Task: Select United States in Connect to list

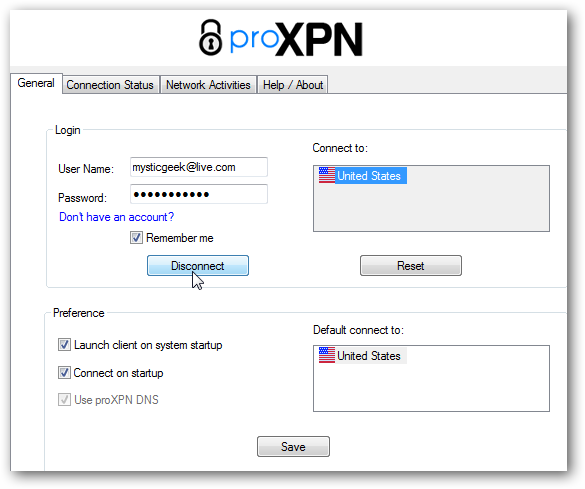Action: pyautogui.click(x=363, y=175)
